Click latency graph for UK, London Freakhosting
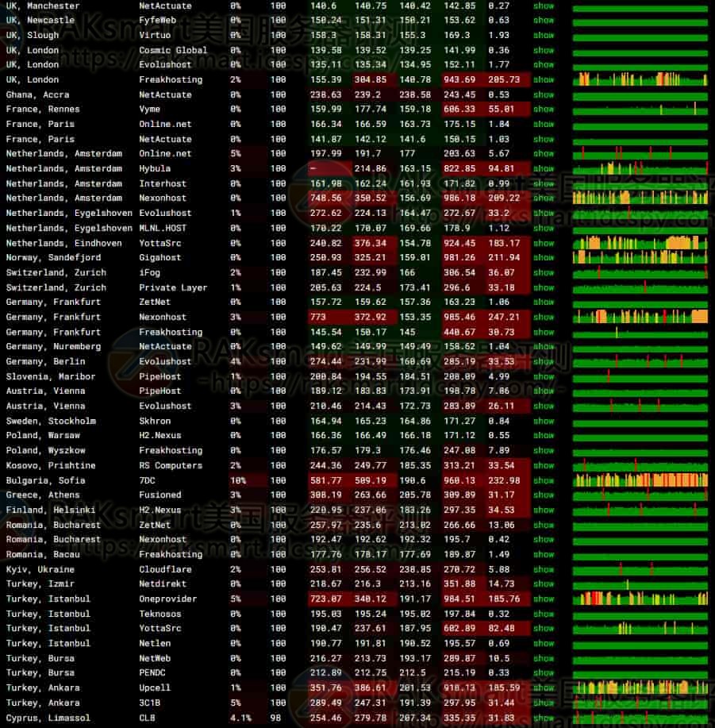 click(640, 80)
